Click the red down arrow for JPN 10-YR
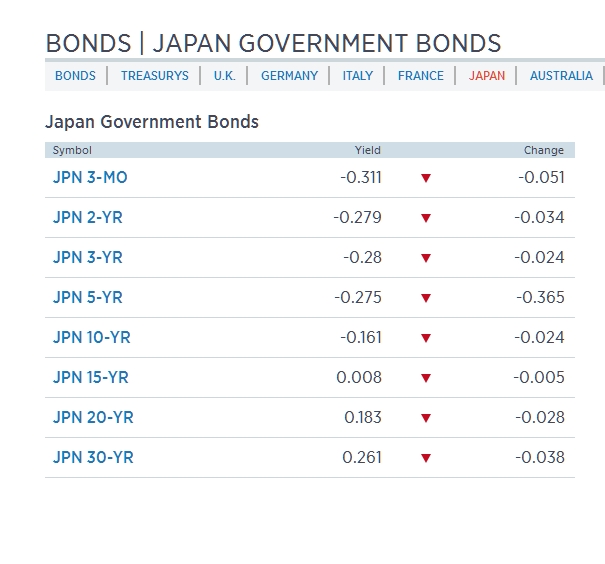 425,338
